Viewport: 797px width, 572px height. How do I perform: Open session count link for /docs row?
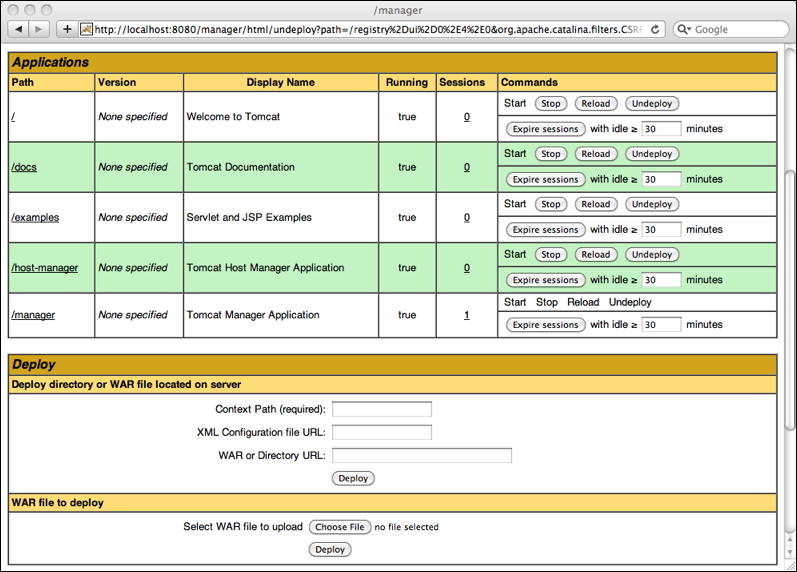(x=467, y=167)
